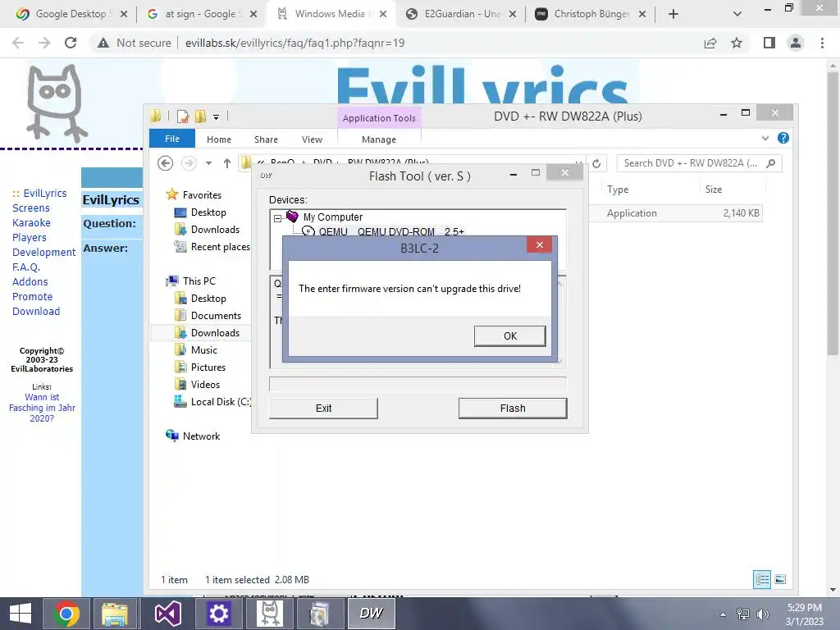Bookmark this page with star icon

[737, 43]
